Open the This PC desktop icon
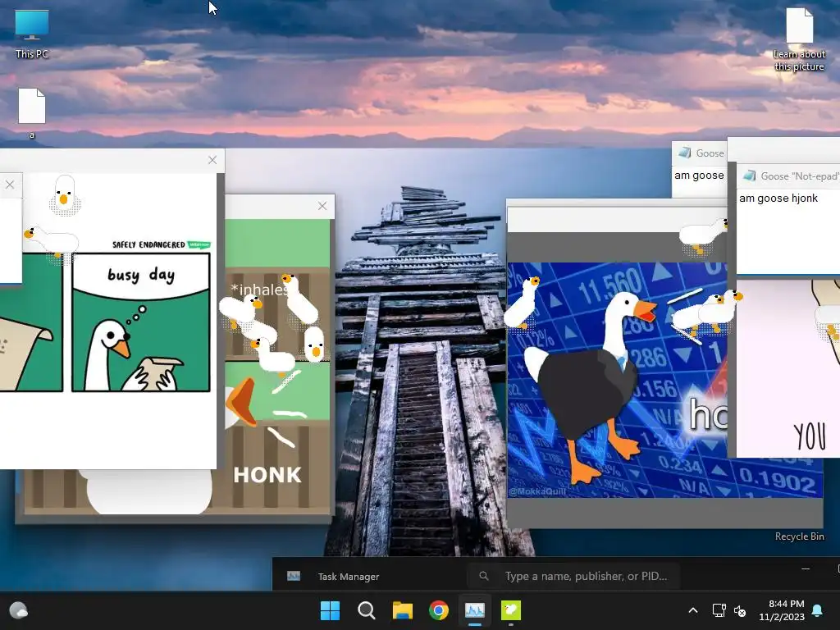 pos(32,34)
